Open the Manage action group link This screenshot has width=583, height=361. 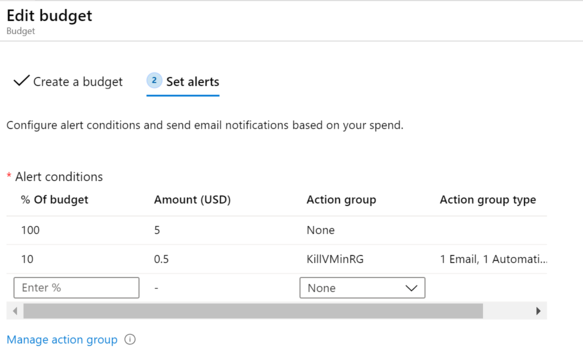tap(62, 339)
